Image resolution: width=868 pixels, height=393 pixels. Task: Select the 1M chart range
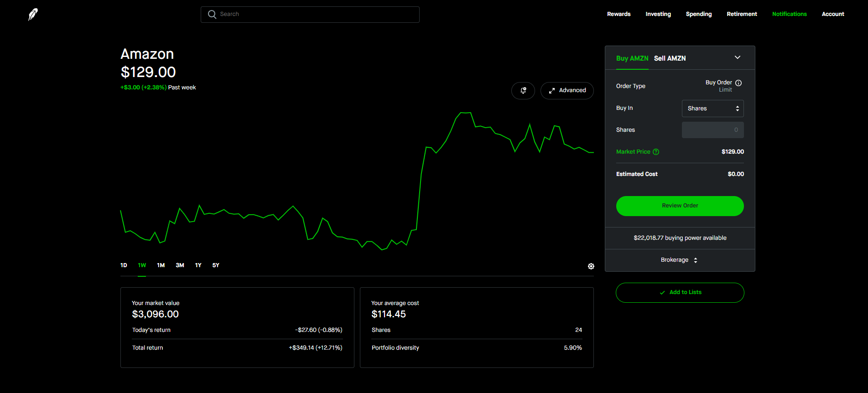[x=161, y=265]
